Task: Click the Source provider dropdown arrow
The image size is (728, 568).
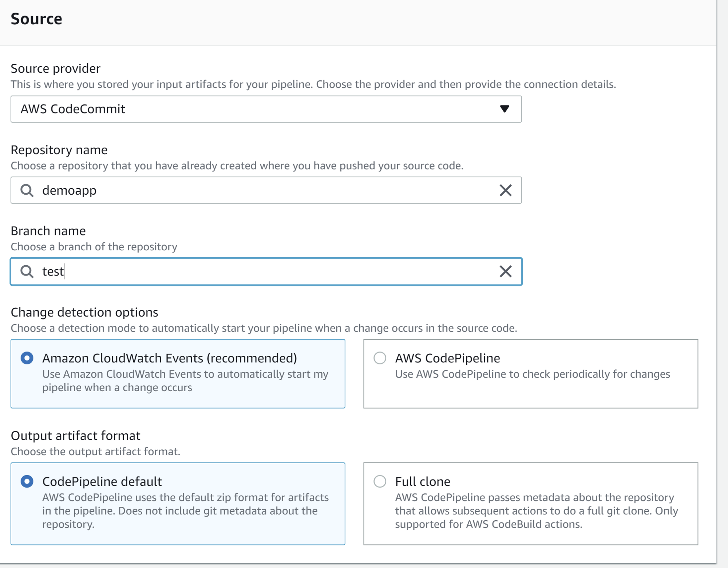Action: click(x=504, y=109)
